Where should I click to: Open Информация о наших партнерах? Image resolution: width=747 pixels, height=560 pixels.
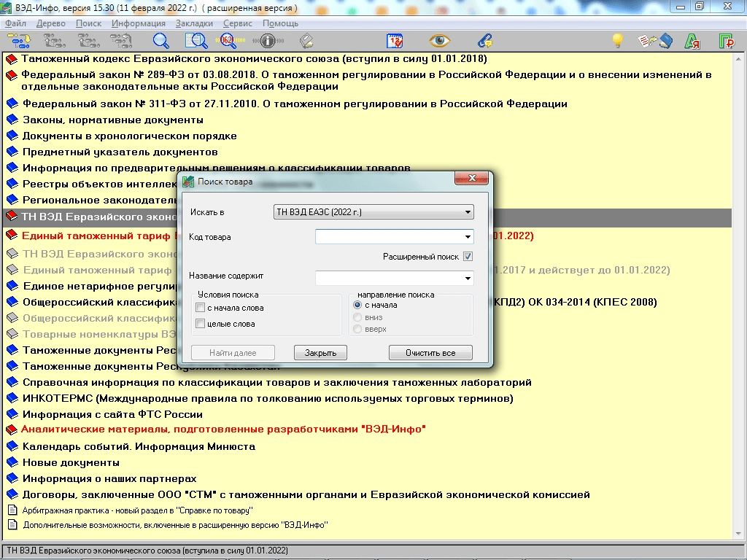coord(109,478)
